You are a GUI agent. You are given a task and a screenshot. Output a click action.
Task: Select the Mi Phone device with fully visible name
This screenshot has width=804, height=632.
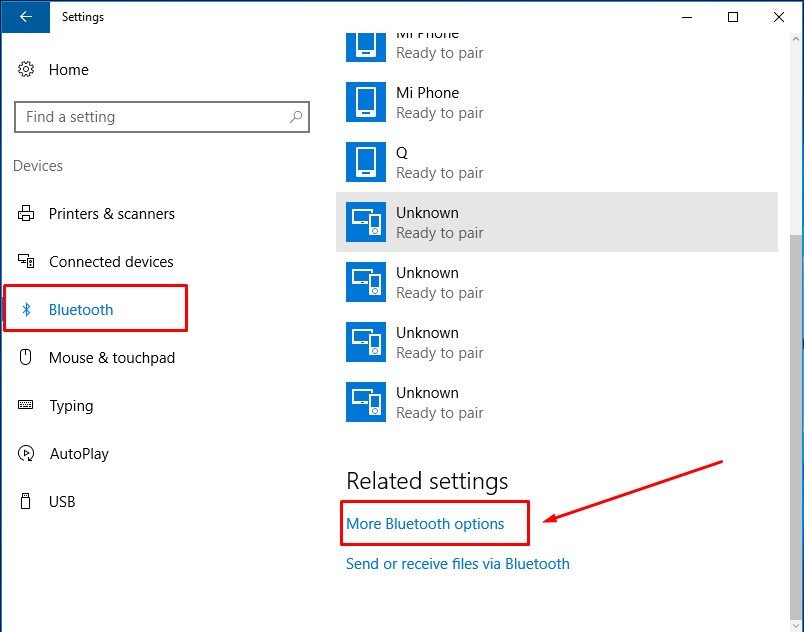427,102
